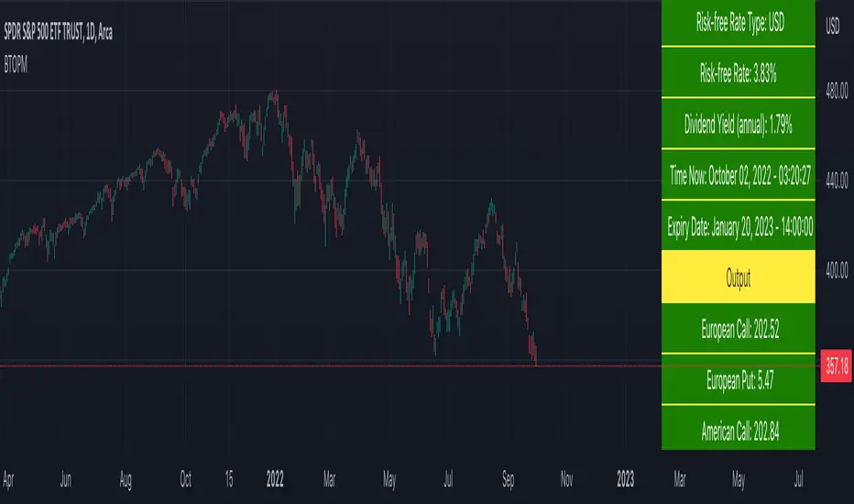854x504 pixels.
Task: Click the Risk-free Rate Type: USD cell
Action: (738, 24)
